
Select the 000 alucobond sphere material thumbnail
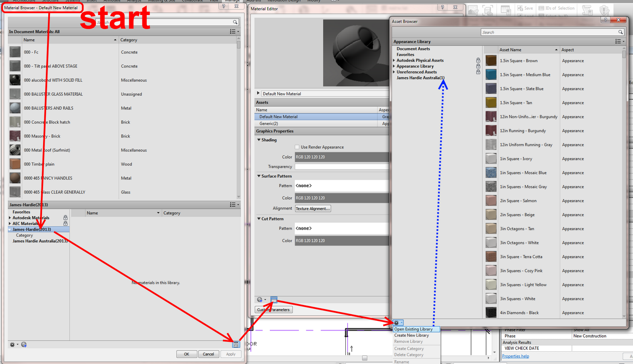tap(15, 80)
